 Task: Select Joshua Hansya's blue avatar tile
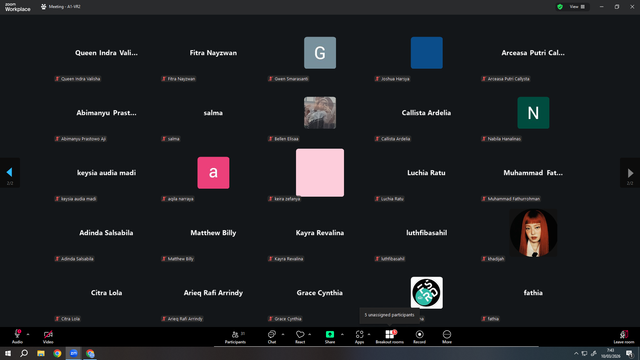pos(427,53)
